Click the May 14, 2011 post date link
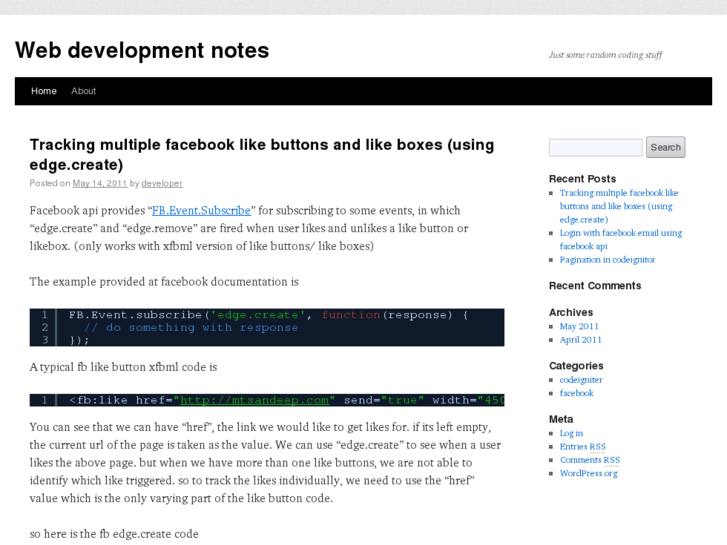This screenshot has width=727, height=545. pyautogui.click(x=100, y=183)
